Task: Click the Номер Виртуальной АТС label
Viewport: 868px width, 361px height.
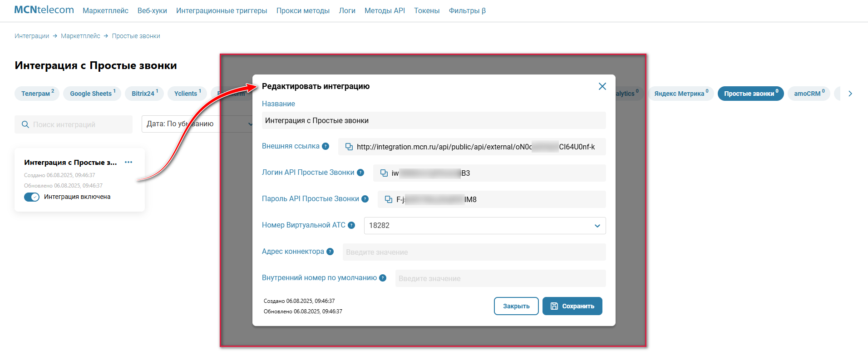Action: (x=304, y=225)
